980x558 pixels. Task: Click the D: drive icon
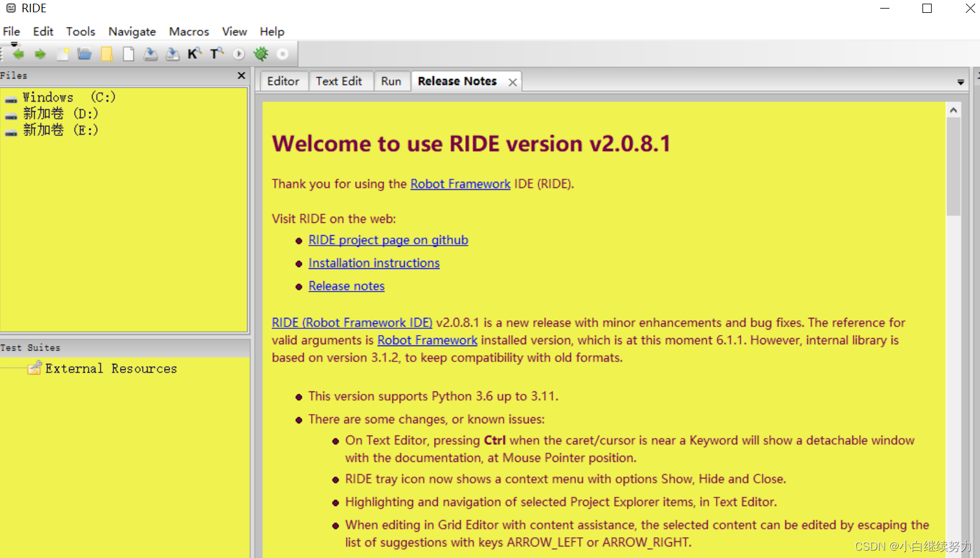(11, 116)
